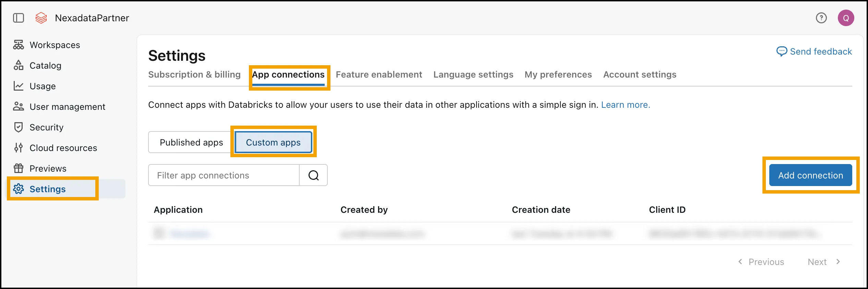Click the Send feedback speech bubble icon

point(782,51)
